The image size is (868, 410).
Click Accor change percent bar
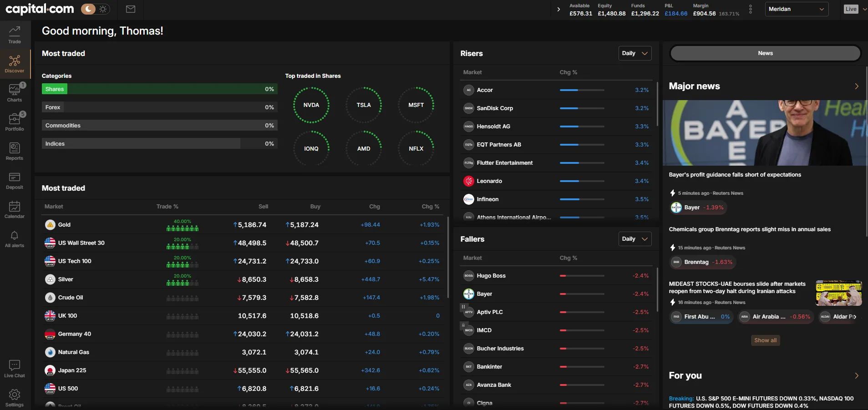tap(582, 90)
